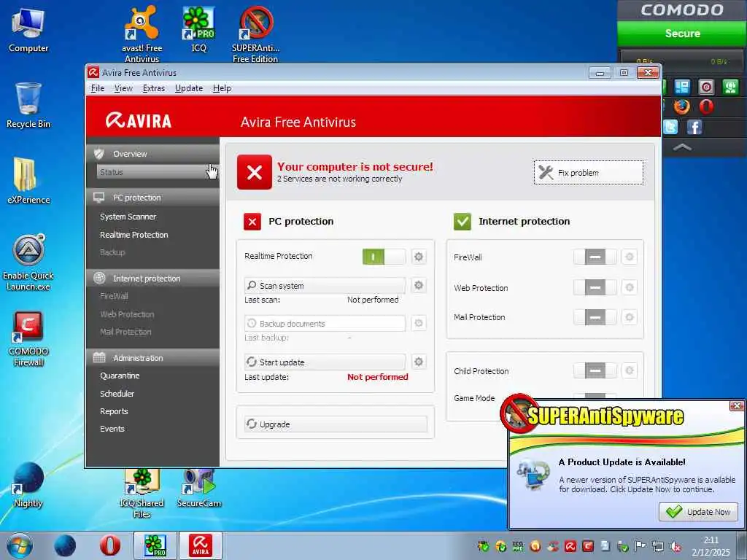747x560 pixels.
Task: Toggle the Web Protection switch
Action: point(595,287)
